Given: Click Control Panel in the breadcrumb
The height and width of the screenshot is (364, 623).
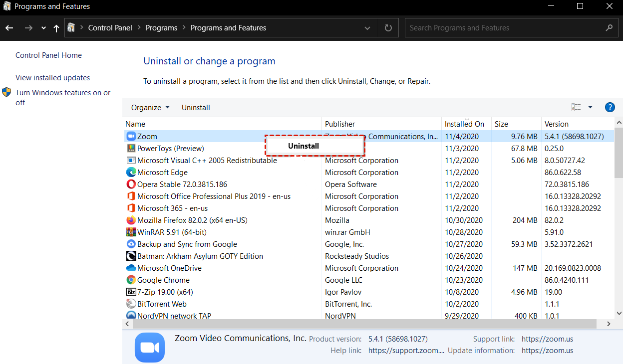Looking at the screenshot, I should (x=110, y=28).
